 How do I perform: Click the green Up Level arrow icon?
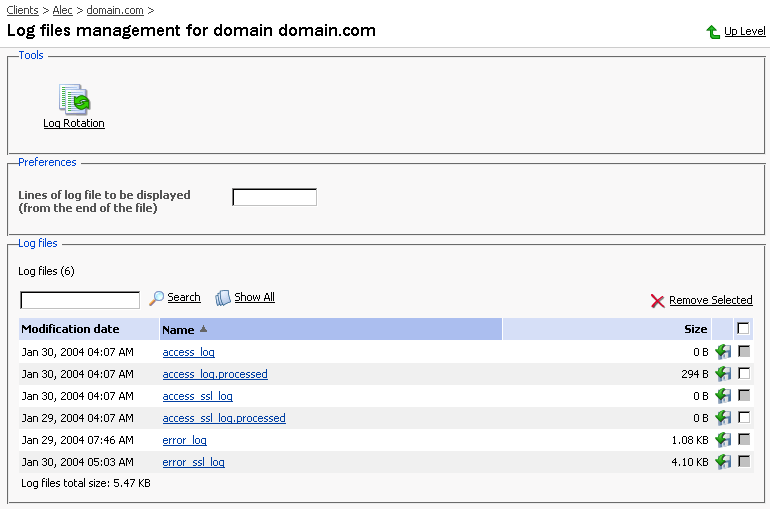tap(713, 32)
